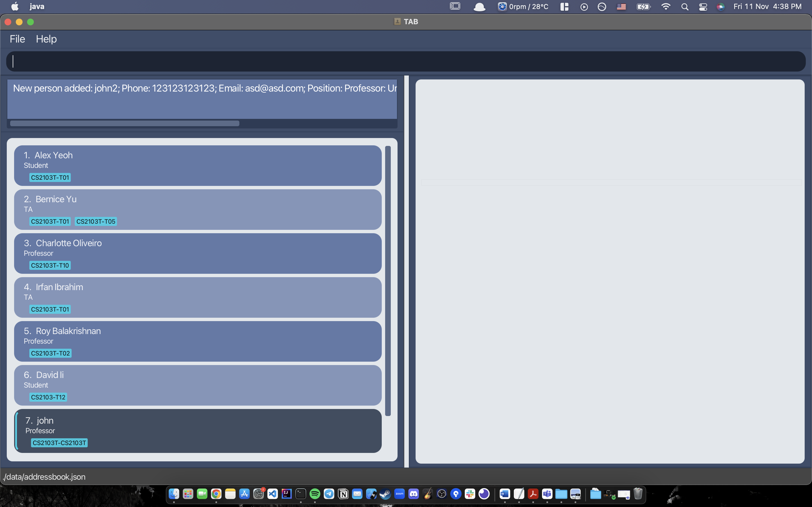Open Notion from the dock
The height and width of the screenshot is (507, 812).
[x=343, y=493]
